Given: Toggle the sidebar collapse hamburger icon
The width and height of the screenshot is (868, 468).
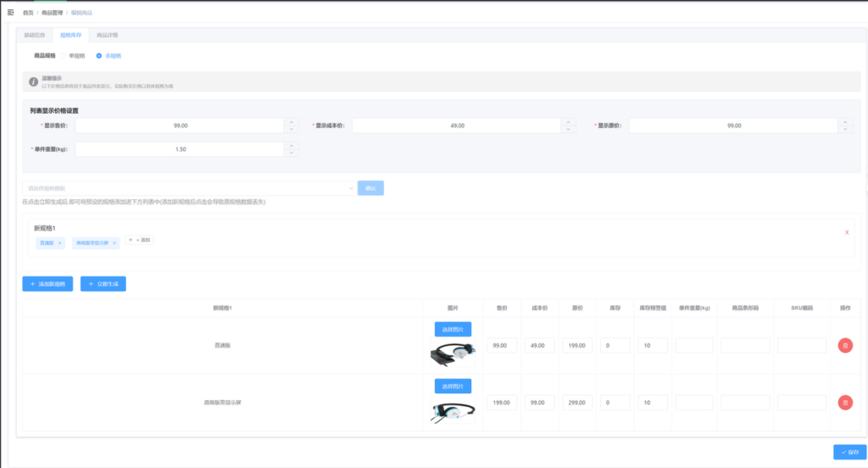Looking at the screenshot, I should [10, 13].
